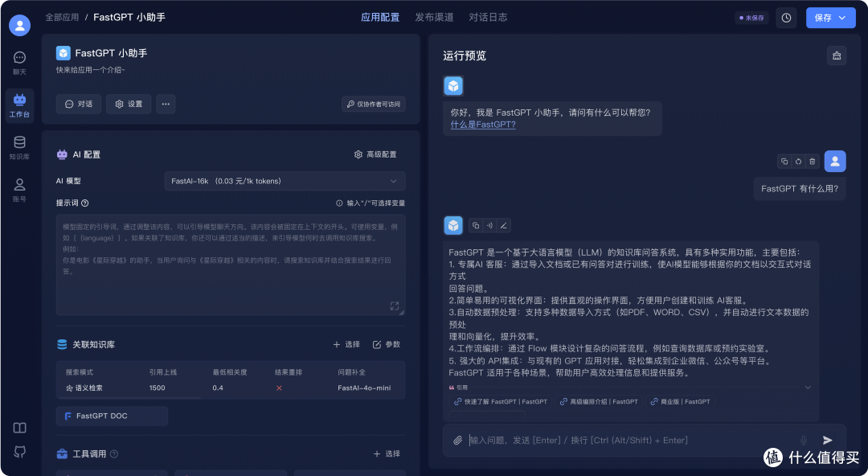This screenshot has width=868, height=476.
Task: Select 聊天 in the left sidebar
Action: (x=19, y=59)
